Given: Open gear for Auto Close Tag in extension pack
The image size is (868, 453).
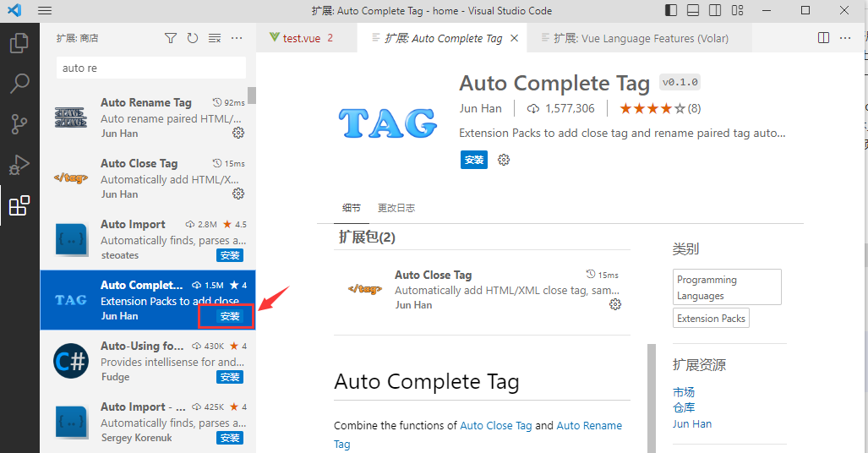Looking at the screenshot, I should coord(615,304).
